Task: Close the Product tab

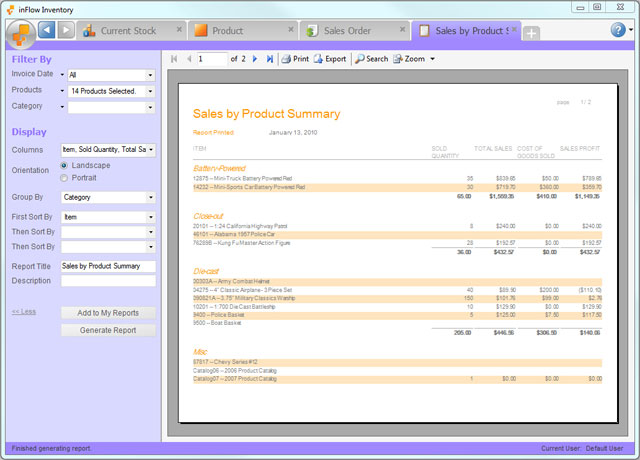Action: tap(291, 29)
